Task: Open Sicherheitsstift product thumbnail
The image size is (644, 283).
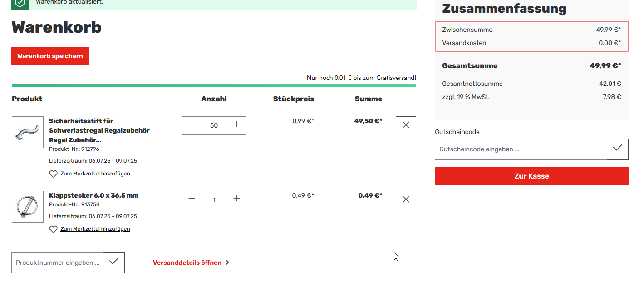Action: coord(28,132)
